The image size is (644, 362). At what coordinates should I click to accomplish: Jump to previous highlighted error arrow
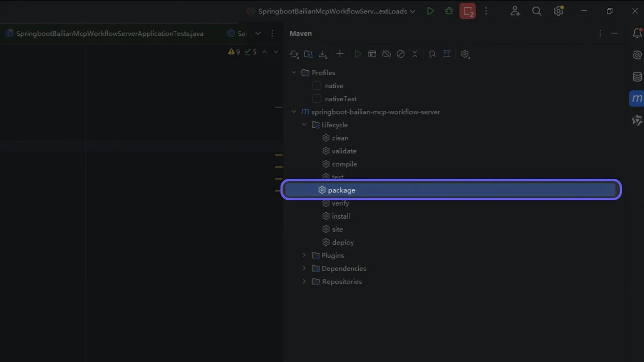point(264,52)
